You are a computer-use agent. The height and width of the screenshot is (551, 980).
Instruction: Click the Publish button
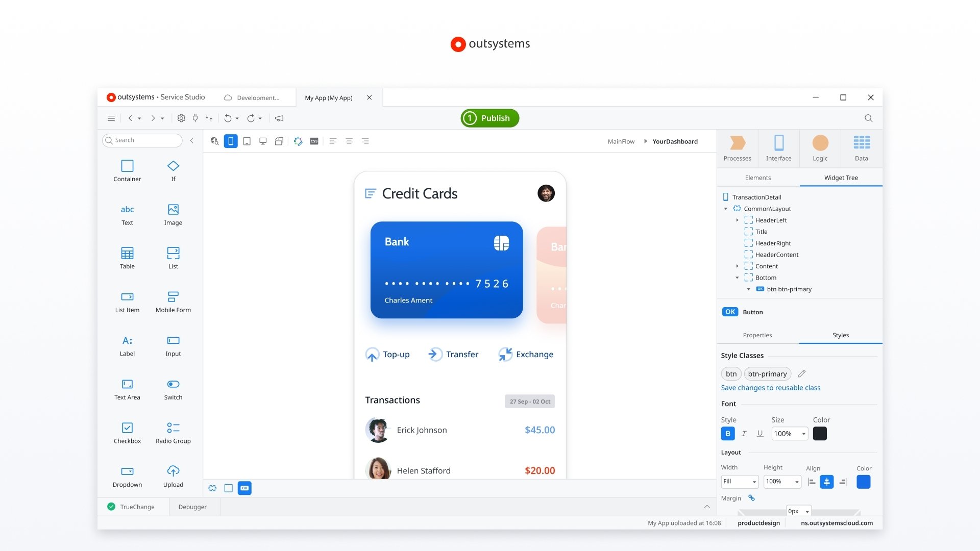click(489, 118)
